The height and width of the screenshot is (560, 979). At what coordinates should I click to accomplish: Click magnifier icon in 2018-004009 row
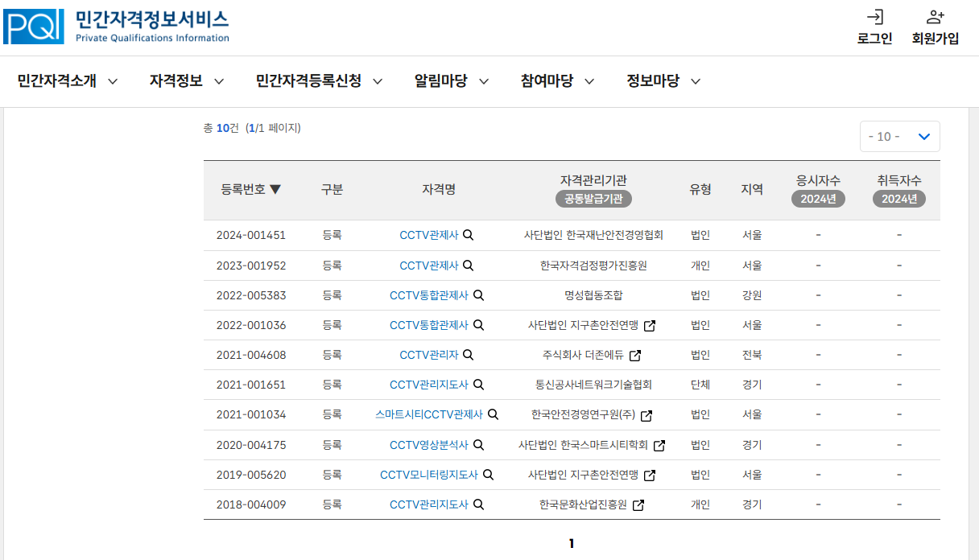tap(478, 504)
